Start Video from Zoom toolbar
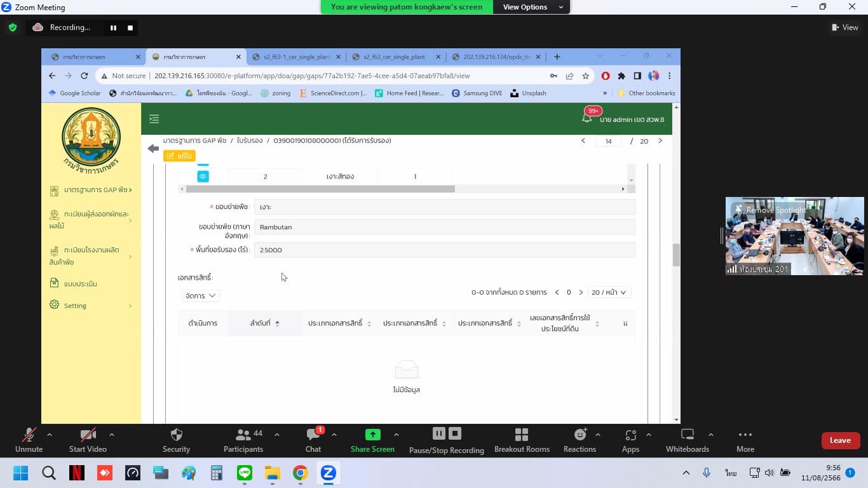Viewport: 868px width, 488px height. click(x=88, y=435)
